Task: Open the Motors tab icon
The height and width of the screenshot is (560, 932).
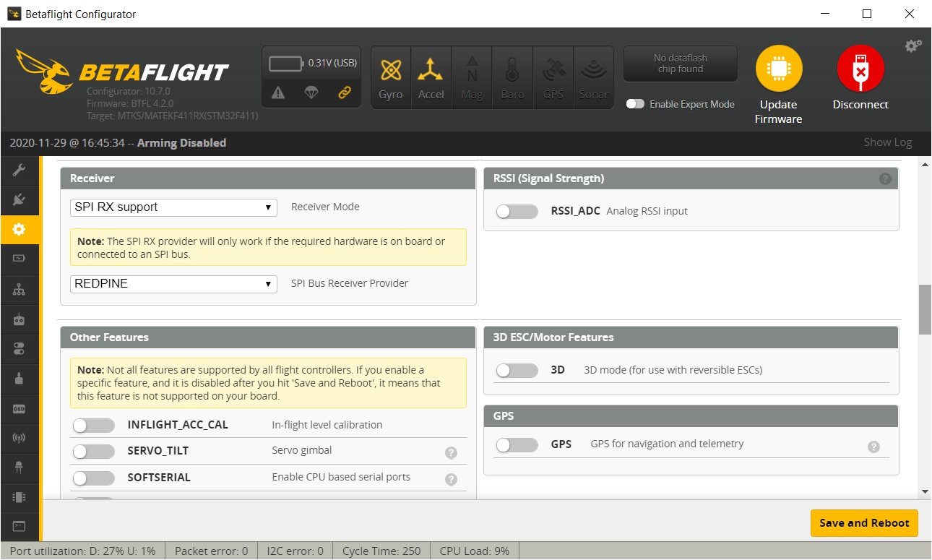Action: (20, 378)
